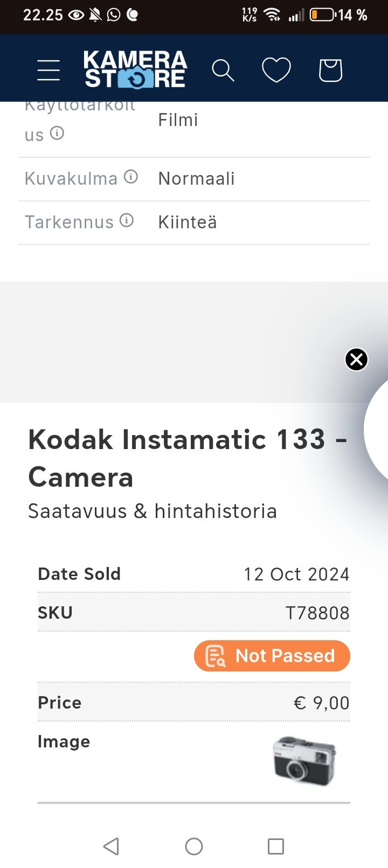
Task: Open the hamburger navigation menu
Action: pos(48,71)
